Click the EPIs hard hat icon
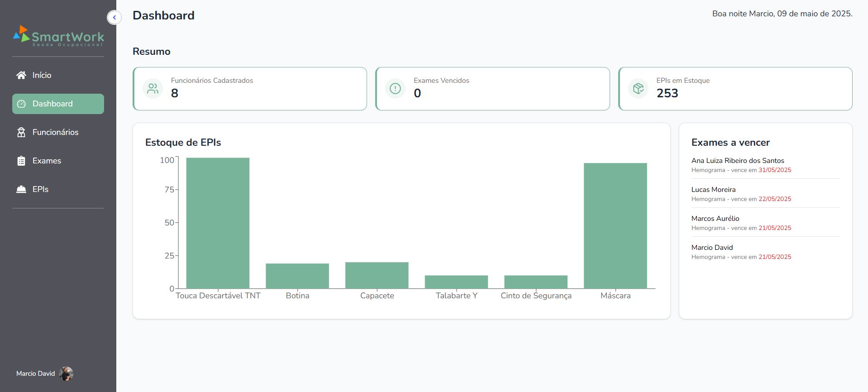 pos(21,189)
